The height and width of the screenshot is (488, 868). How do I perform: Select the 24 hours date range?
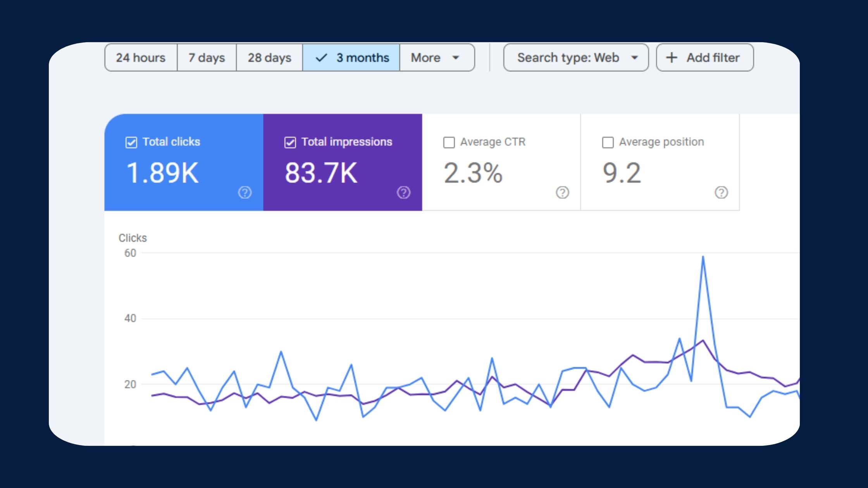[x=141, y=58]
